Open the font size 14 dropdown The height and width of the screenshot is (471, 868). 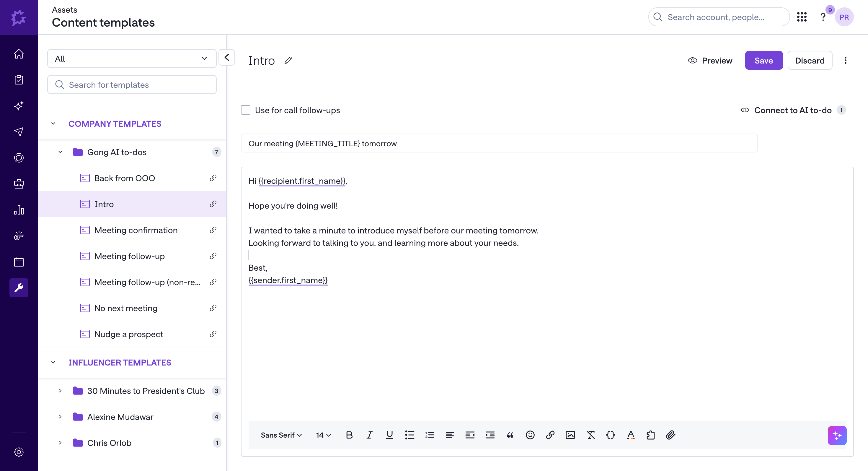click(324, 435)
